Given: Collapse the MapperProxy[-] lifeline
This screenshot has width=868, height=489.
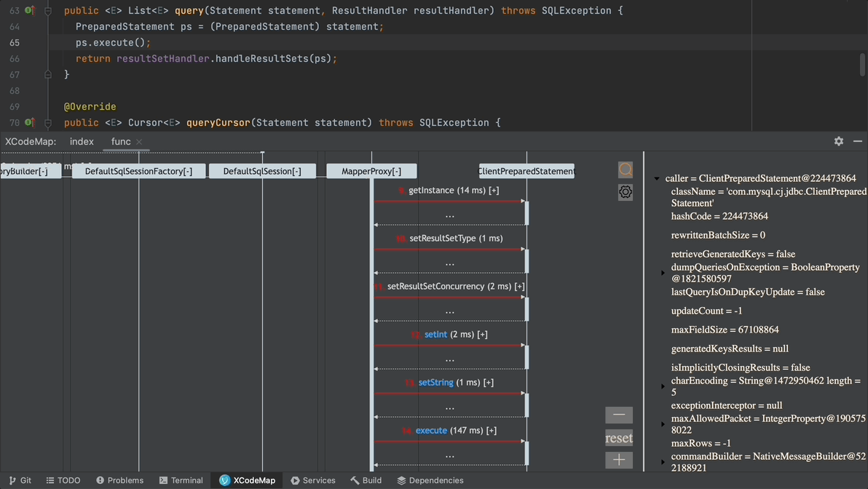Looking at the screenshot, I should tap(371, 171).
